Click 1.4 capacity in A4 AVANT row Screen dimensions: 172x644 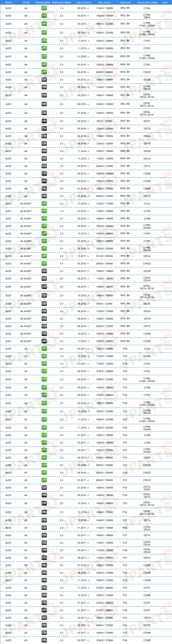click(62, 211)
